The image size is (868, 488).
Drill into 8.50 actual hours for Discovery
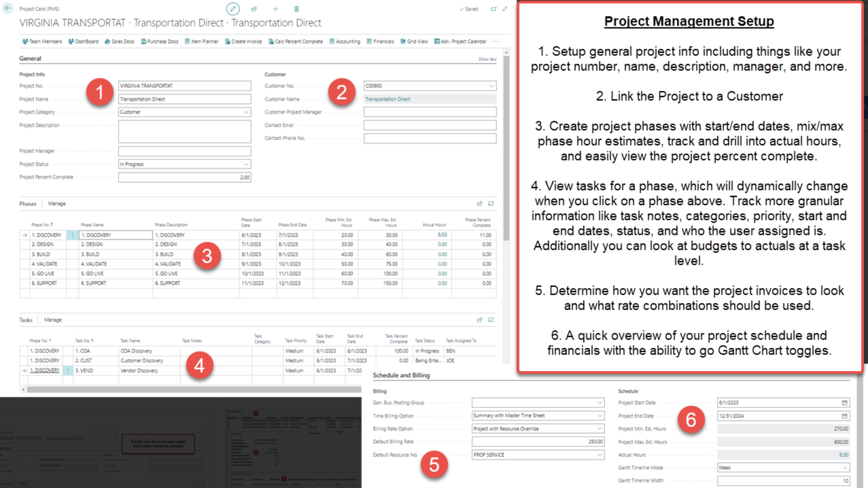point(442,235)
